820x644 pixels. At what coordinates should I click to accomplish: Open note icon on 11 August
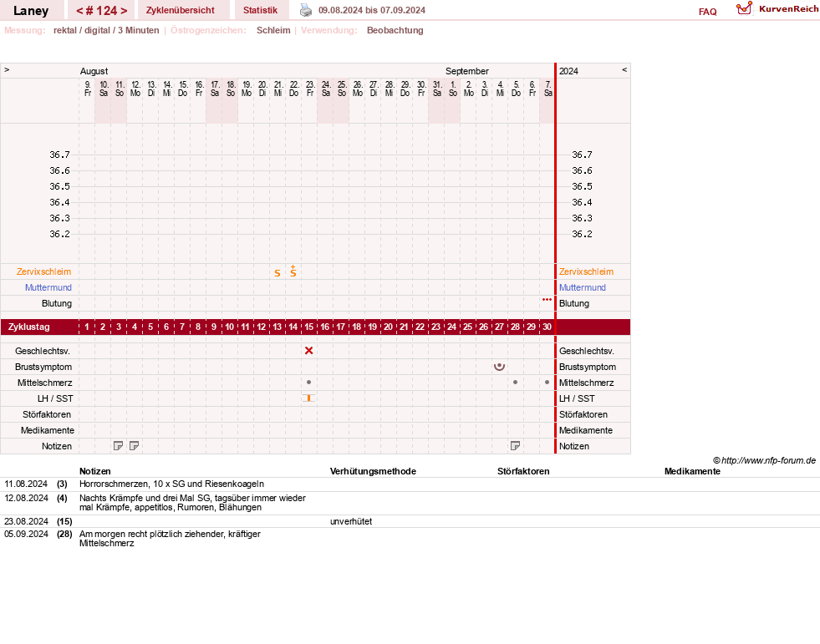point(118,446)
